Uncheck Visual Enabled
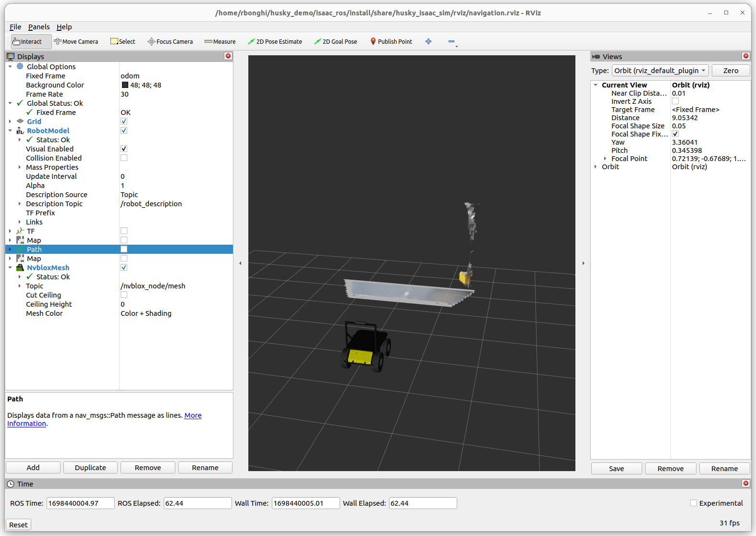The width and height of the screenshot is (756, 536). (124, 149)
